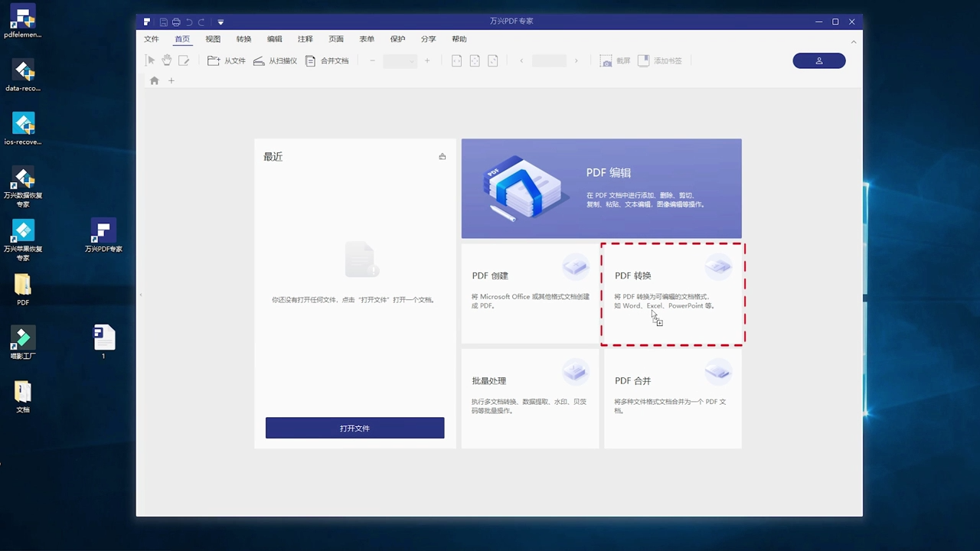
Task: Open data-recovery desktop shortcut
Action: click(23, 76)
